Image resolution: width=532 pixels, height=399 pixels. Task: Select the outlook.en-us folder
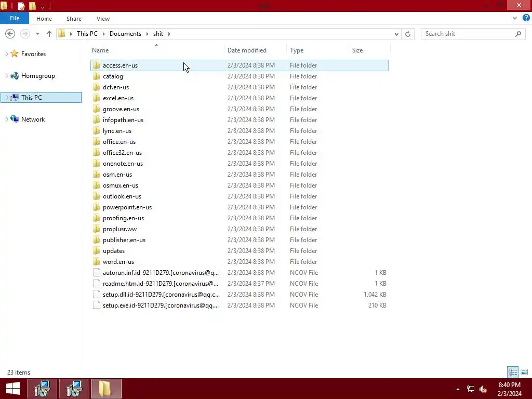click(x=239, y=196)
